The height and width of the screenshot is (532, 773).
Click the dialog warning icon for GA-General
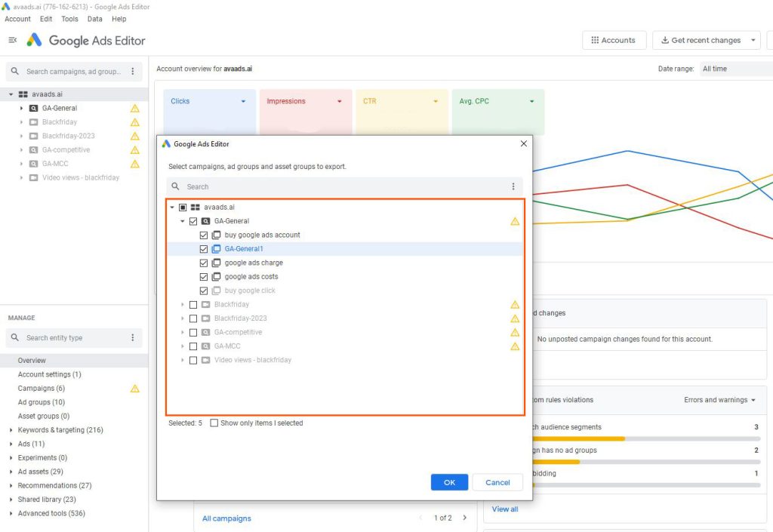(515, 221)
